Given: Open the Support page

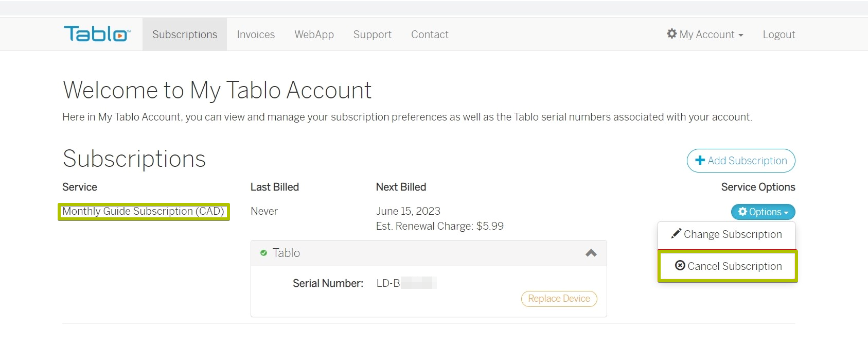Looking at the screenshot, I should click(372, 35).
